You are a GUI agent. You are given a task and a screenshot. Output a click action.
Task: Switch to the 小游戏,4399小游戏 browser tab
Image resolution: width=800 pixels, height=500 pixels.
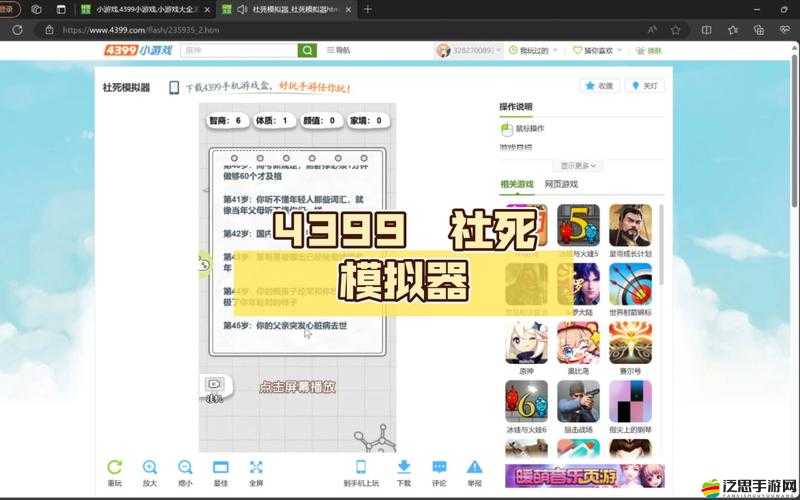[145, 9]
